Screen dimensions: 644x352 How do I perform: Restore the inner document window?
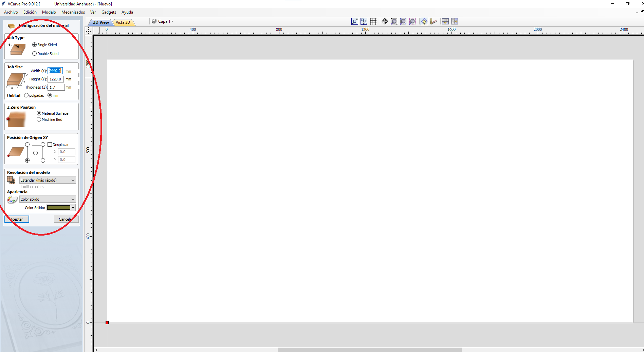click(x=642, y=12)
